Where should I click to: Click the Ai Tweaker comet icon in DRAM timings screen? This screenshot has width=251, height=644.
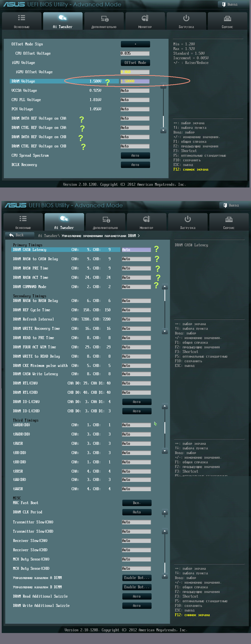point(64,219)
